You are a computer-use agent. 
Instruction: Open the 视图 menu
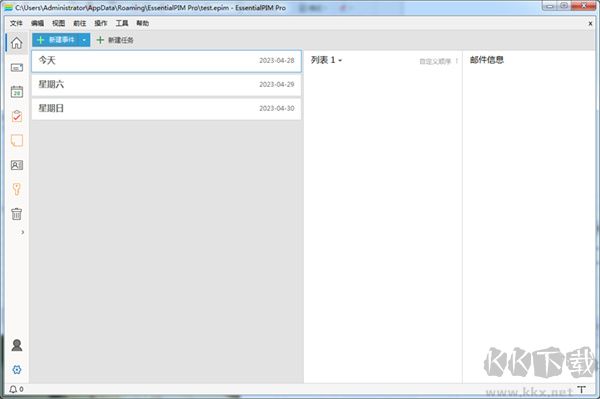(59, 23)
